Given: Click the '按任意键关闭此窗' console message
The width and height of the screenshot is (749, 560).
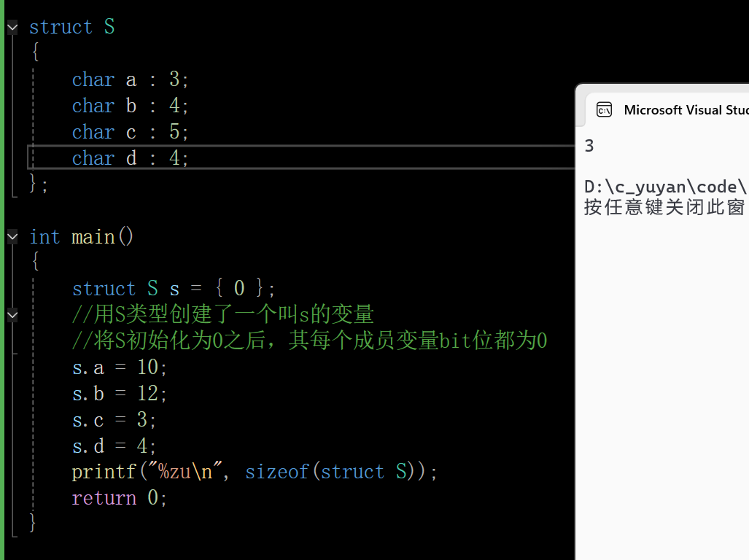Looking at the screenshot, I should 664,207.
